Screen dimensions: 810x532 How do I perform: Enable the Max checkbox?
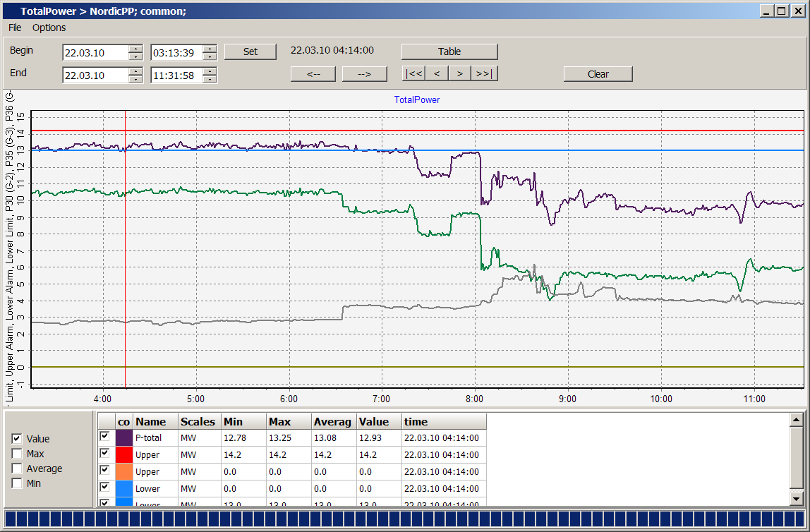(x=16, y=454)
